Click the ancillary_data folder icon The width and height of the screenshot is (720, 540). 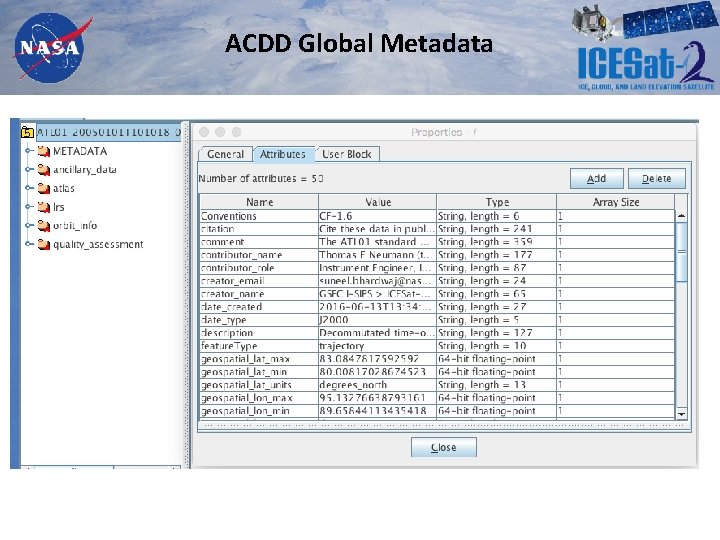click(x=44, y=170)
